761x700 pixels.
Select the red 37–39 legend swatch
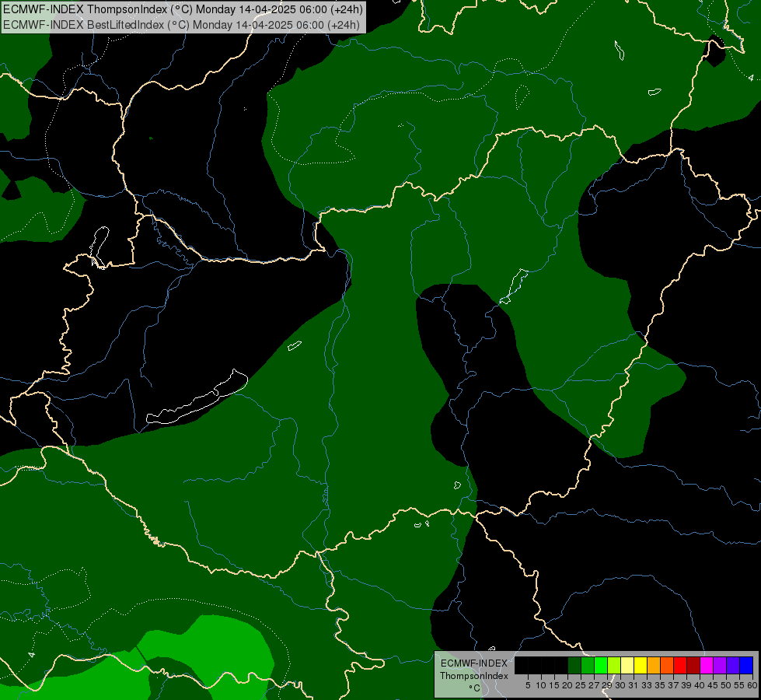tap(680, 665)
